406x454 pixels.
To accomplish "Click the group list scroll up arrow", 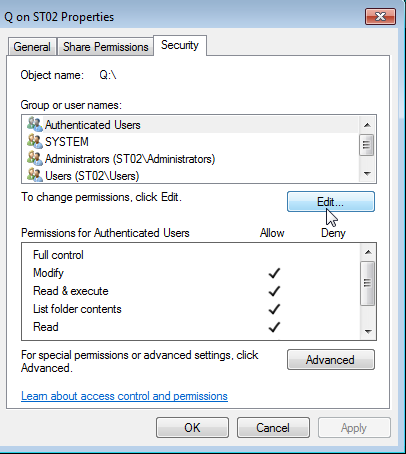I will tap(367, 125).
